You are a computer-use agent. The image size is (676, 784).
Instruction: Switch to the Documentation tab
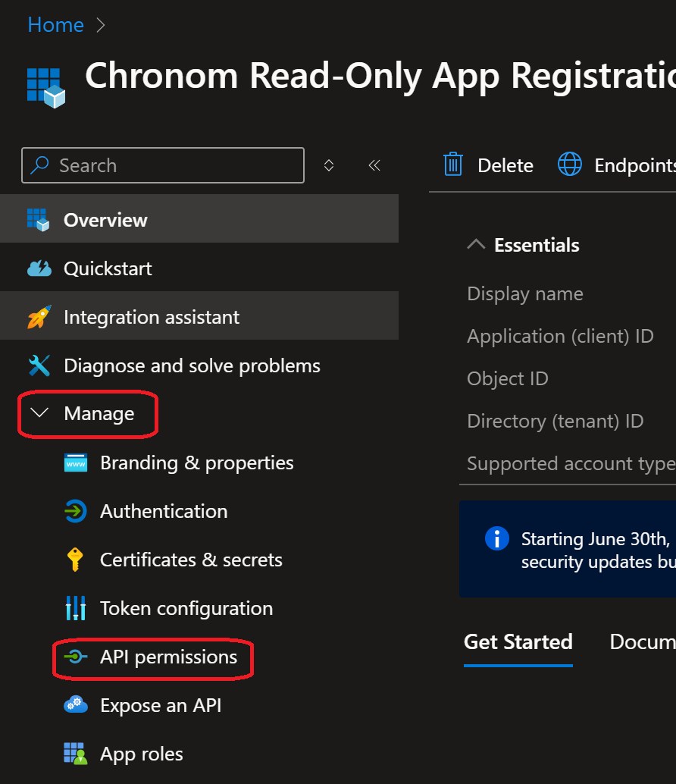coord(643,642)
